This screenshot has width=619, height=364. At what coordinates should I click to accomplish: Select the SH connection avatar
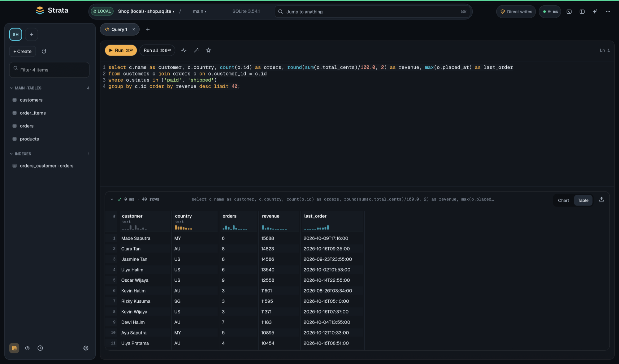[15, 34]
